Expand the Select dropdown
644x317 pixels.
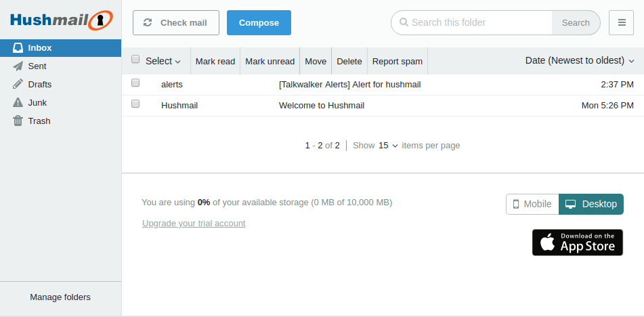point(163,61)
